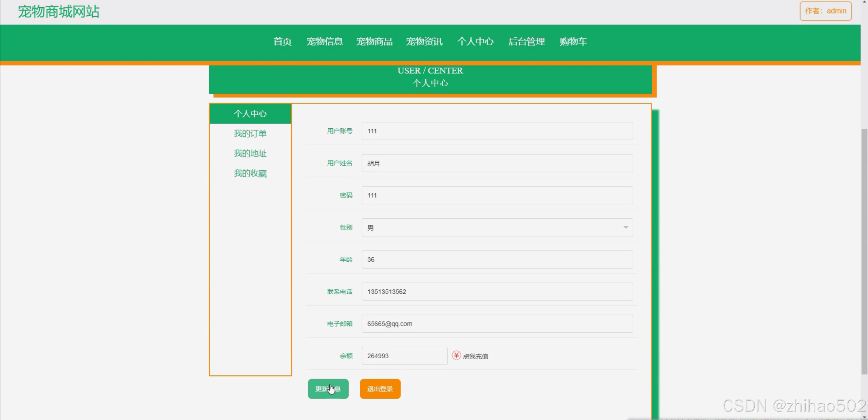Open the 购物车 shopping cart

point(573,41)
